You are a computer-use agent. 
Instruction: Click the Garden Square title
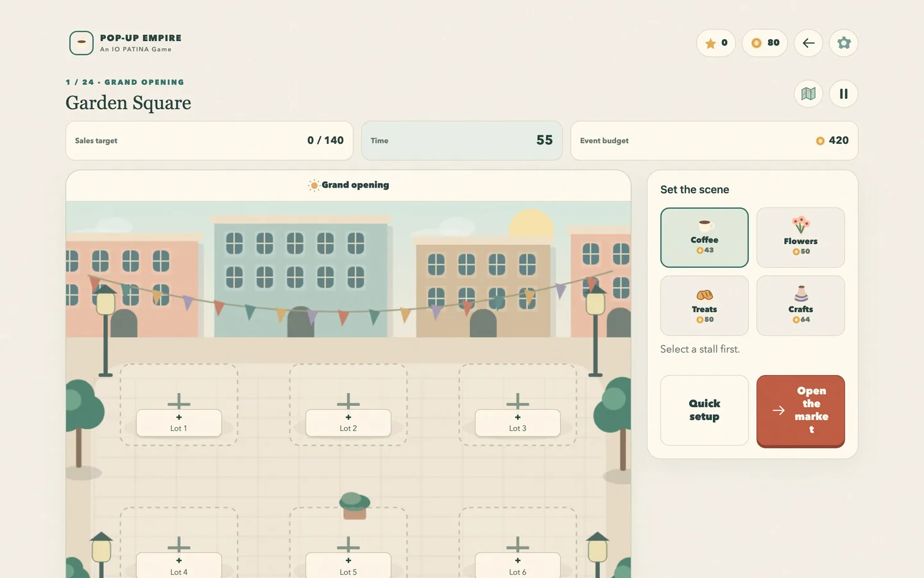point(128,103)
